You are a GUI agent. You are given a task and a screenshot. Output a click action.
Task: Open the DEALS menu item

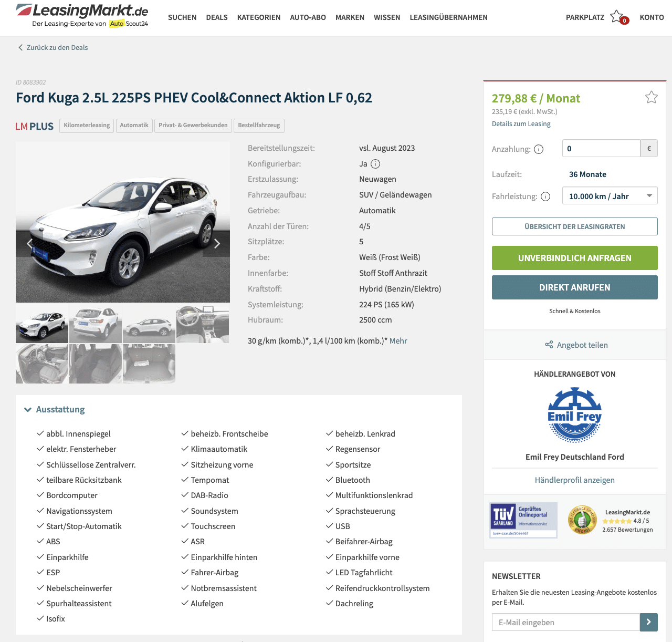click(217, 17)
